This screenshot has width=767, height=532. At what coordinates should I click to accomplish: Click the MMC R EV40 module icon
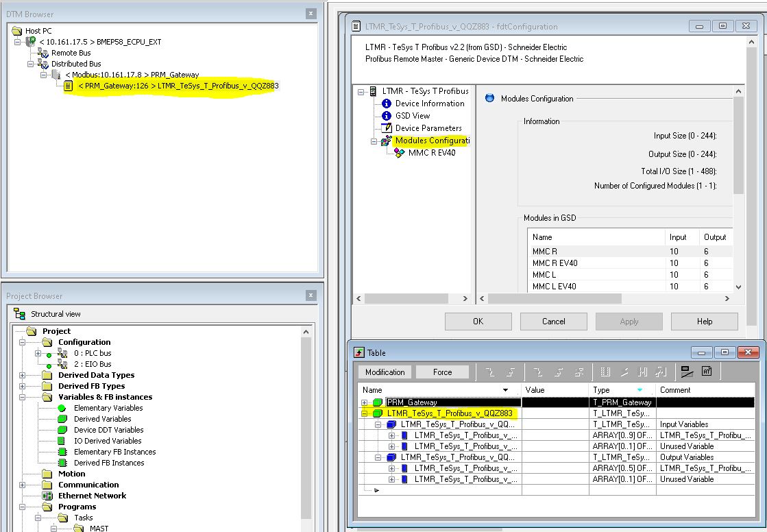[400, 153]
